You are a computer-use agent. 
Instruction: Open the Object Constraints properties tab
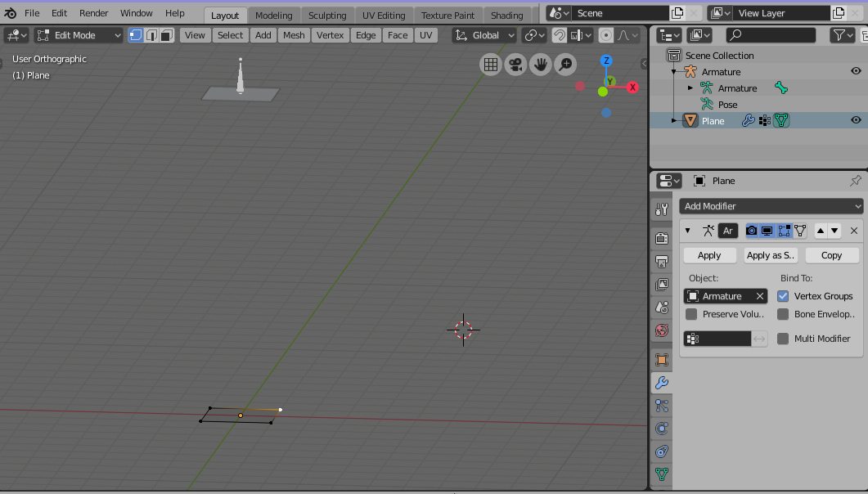tap(662, 451)
